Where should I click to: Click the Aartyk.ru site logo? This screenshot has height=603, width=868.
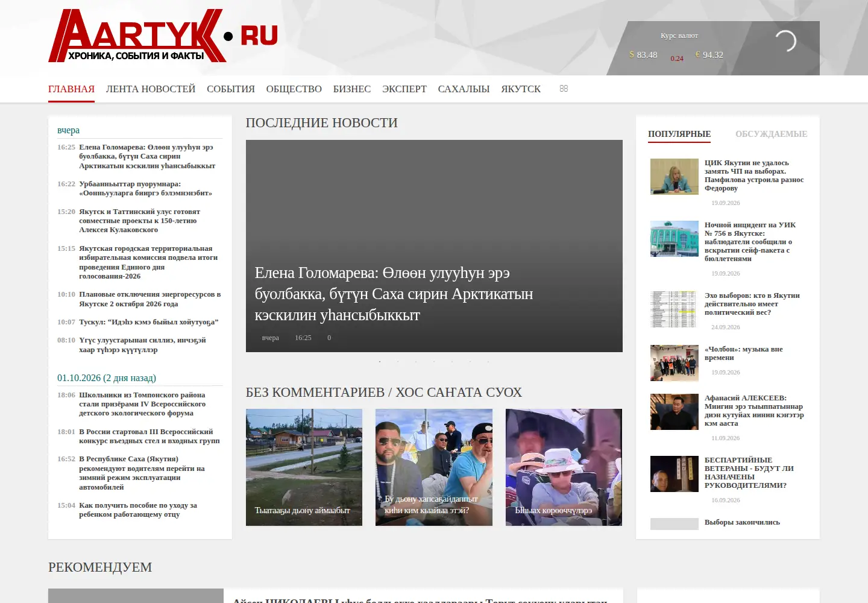[x=163, y=36]
